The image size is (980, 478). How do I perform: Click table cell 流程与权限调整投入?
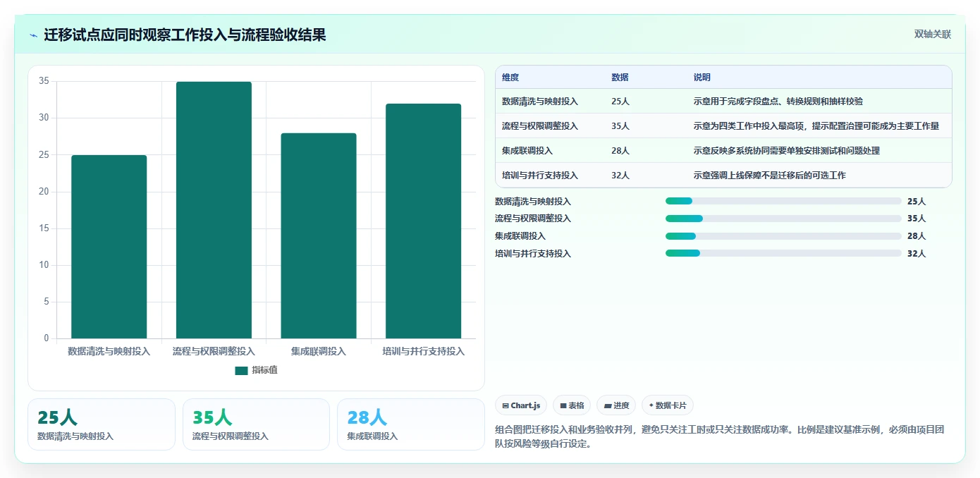tap(540, 126)
